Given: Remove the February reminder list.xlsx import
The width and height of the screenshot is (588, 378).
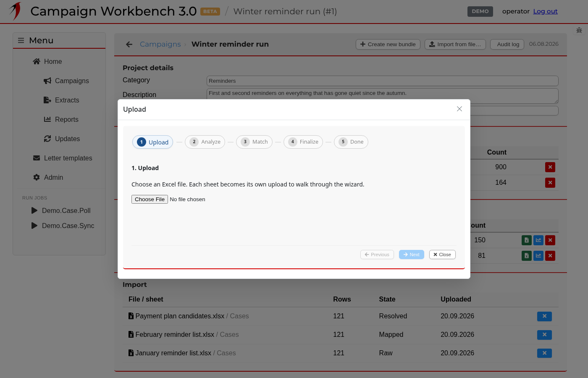Looking at the screenshot, I should click(544, 335).
